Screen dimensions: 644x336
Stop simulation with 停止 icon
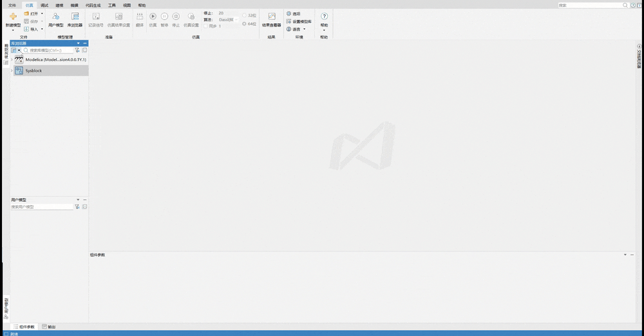(x=176, y=16)
